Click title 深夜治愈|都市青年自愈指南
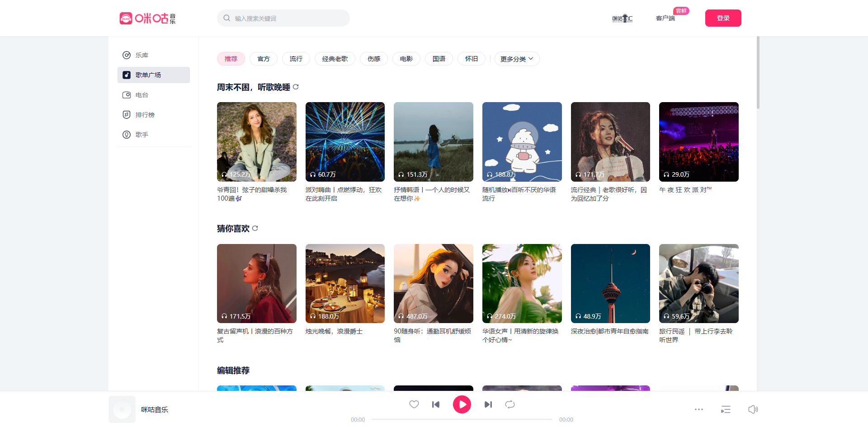Screen dimensions: 868x427 (x=609, y=331)
